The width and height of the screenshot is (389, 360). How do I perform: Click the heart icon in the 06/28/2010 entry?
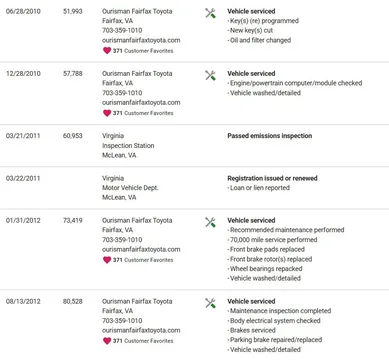click(107, 51)
